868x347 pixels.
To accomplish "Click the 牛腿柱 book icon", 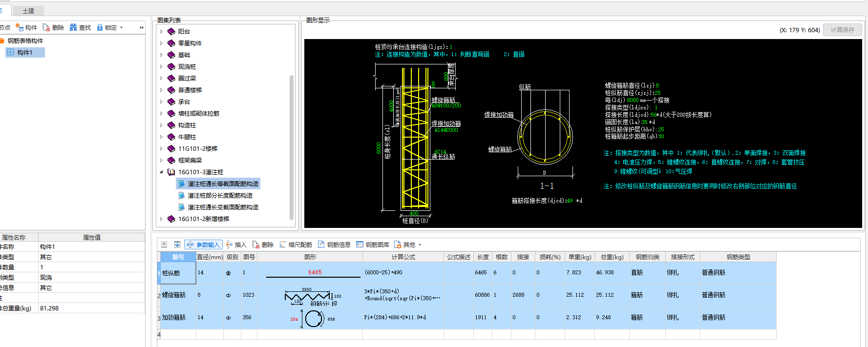I will click(171, 137).
